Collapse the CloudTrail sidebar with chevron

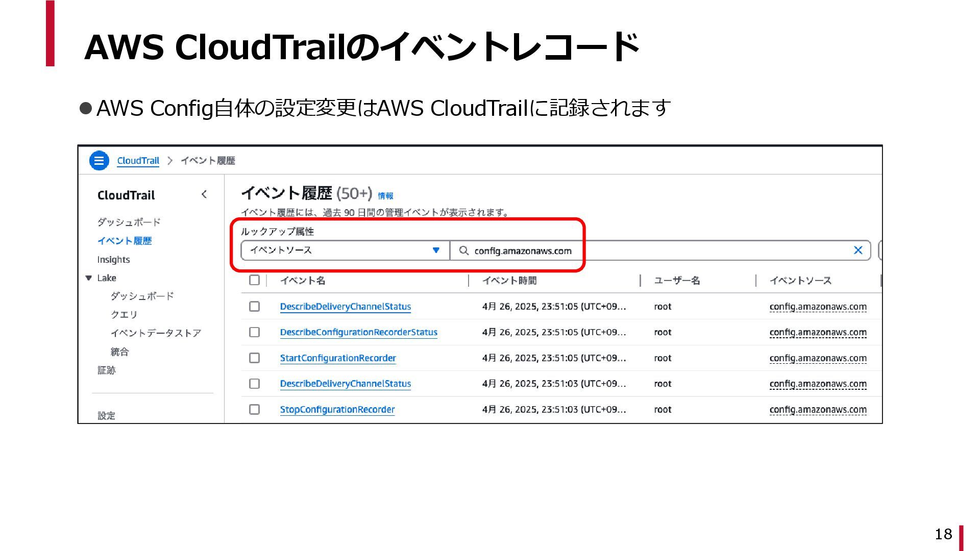click(x=204, y=194)
